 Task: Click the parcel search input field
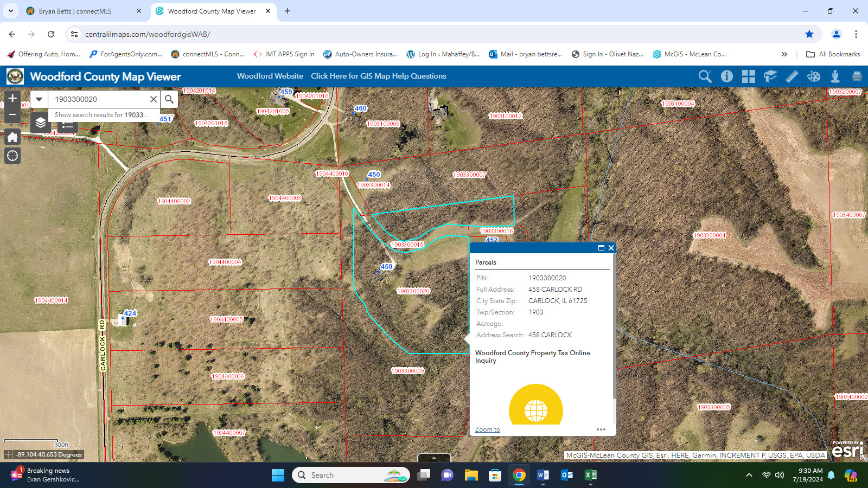coord(99,99)
